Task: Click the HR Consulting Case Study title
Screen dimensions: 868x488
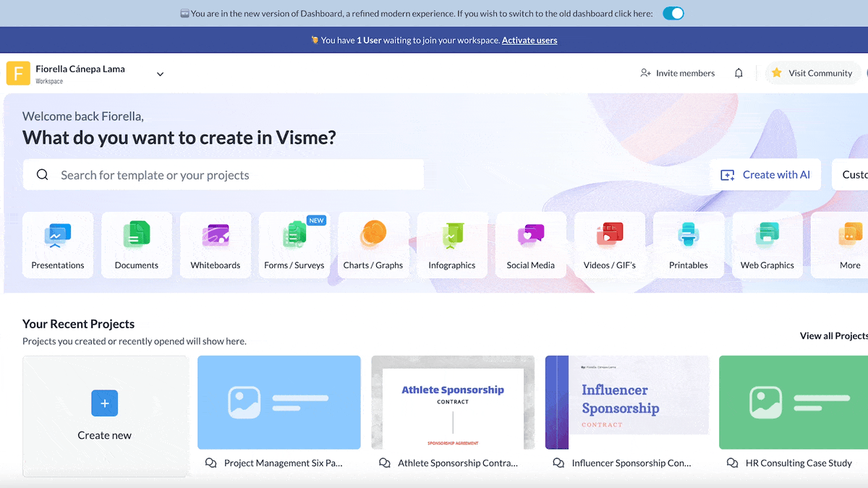Action: [799, 463]
